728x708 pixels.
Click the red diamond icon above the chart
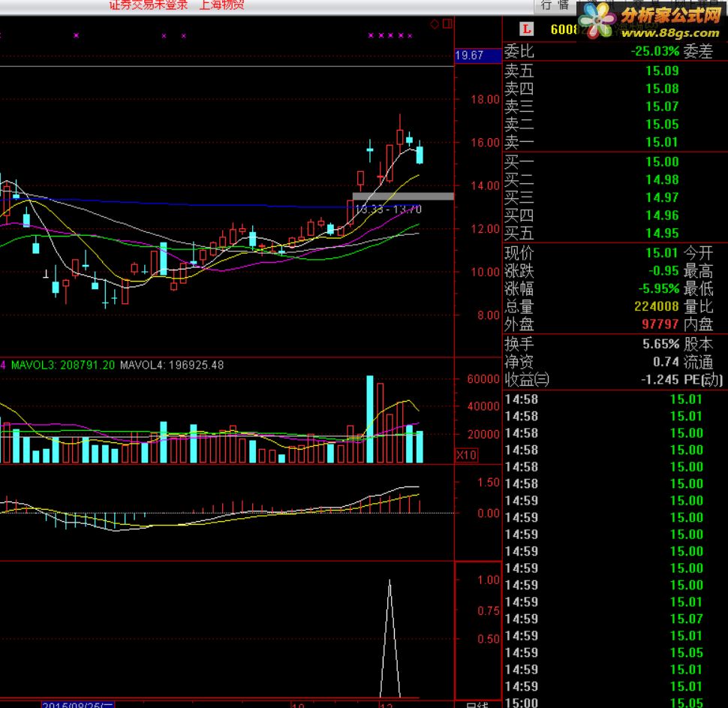pos(435,24)
